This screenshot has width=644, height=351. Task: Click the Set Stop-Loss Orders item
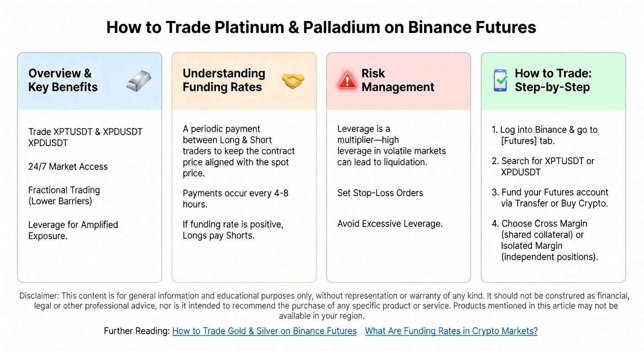coord(380,193)
